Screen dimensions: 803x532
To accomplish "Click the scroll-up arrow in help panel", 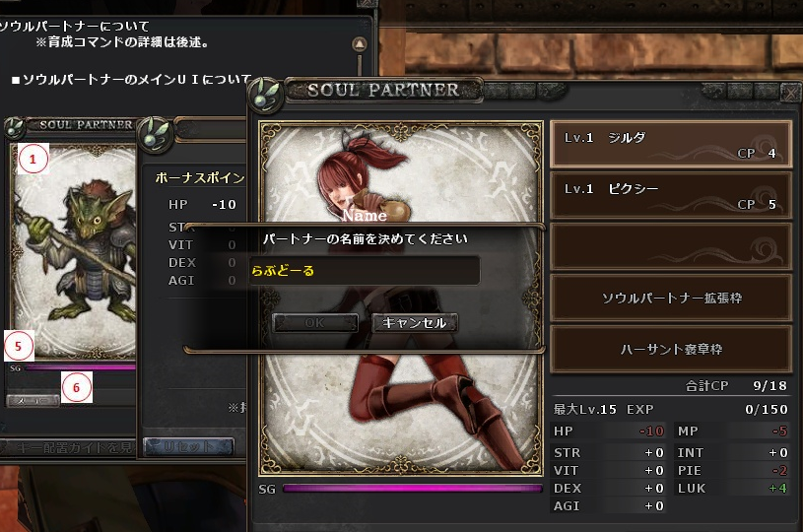I will coord(360,44).
